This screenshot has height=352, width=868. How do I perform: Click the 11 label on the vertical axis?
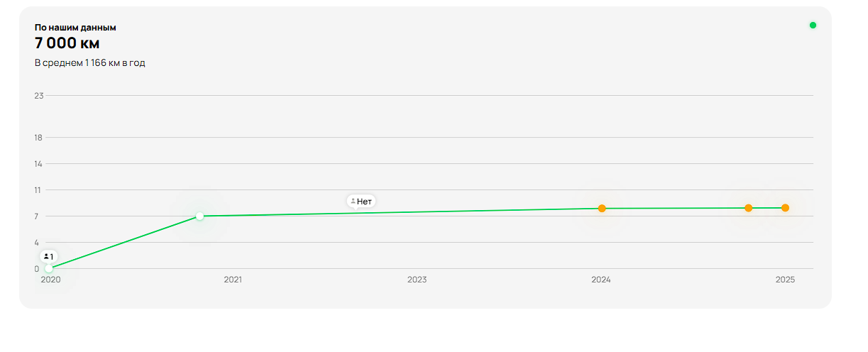coord(39,190)
